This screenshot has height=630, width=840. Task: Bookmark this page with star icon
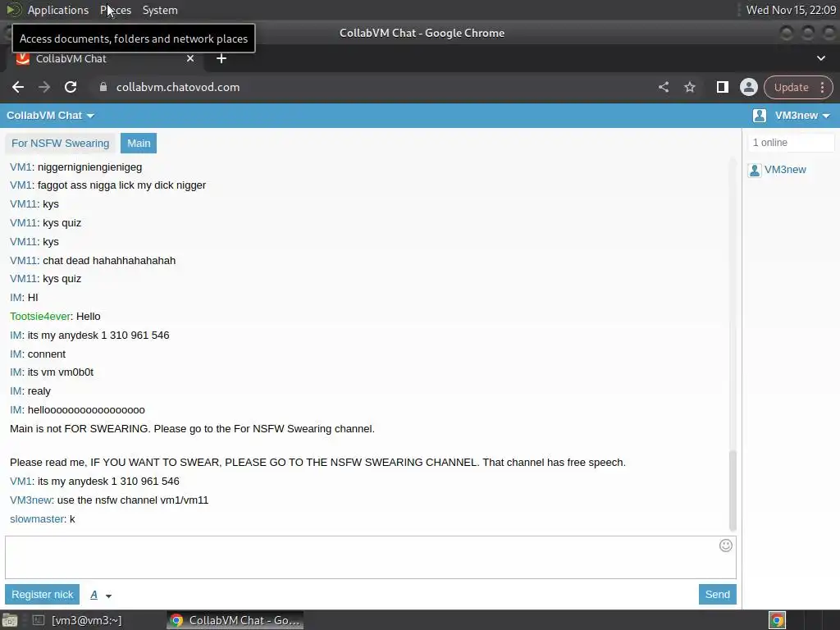[x=689, y=87]
